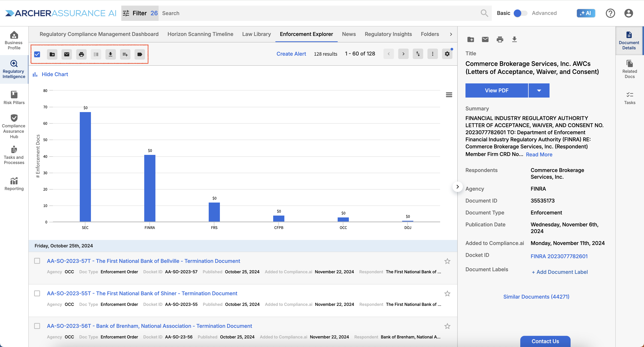This screenshot has height=347, width=644.
Task: Check the AA-SO-2023-55T Shiner document checkbox
Action: [x=37, y=293]
